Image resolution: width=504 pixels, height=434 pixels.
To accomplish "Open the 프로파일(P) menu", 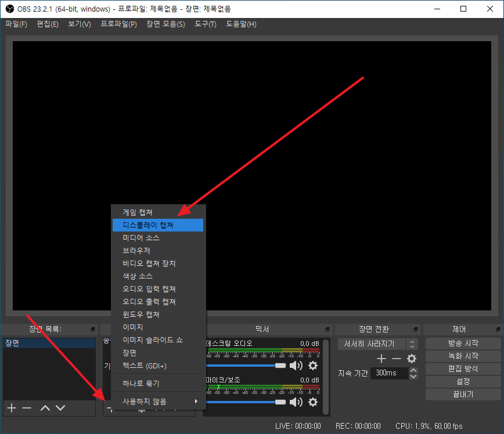I will [118, 24].
